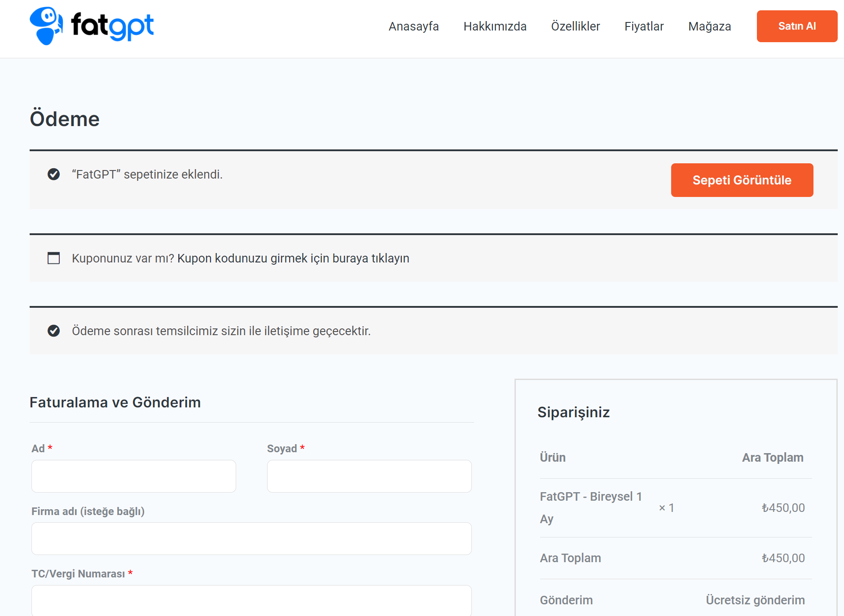
Task: Click the "FatGPT - Bireysel 1 Ay" product name
Action: (591, 508)
